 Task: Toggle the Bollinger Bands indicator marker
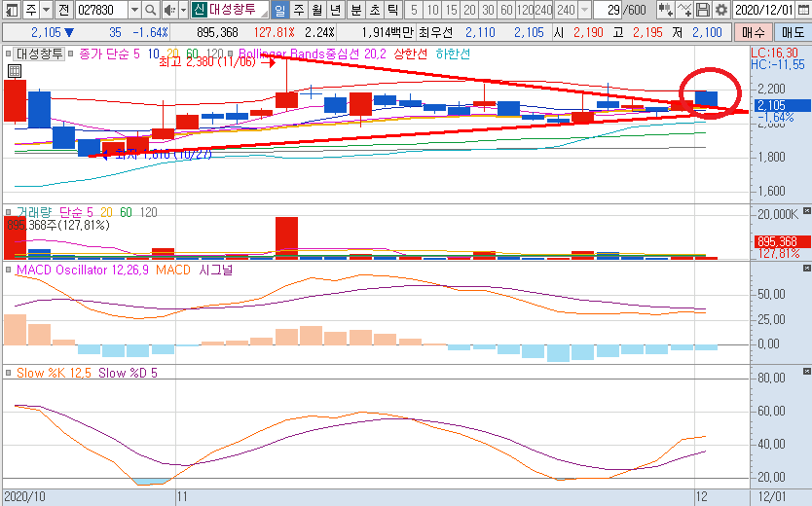coord(231,54)
